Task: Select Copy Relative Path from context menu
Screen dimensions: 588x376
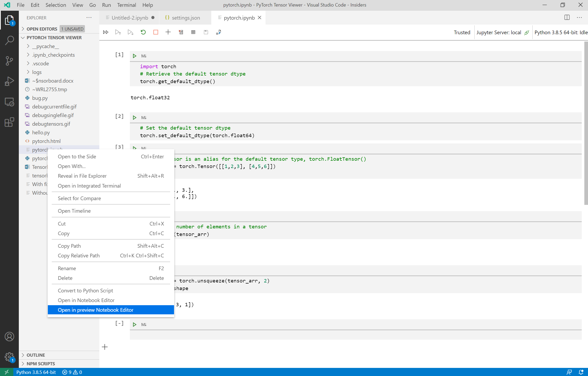Action: pyautogui.click(x=111, y=256)
